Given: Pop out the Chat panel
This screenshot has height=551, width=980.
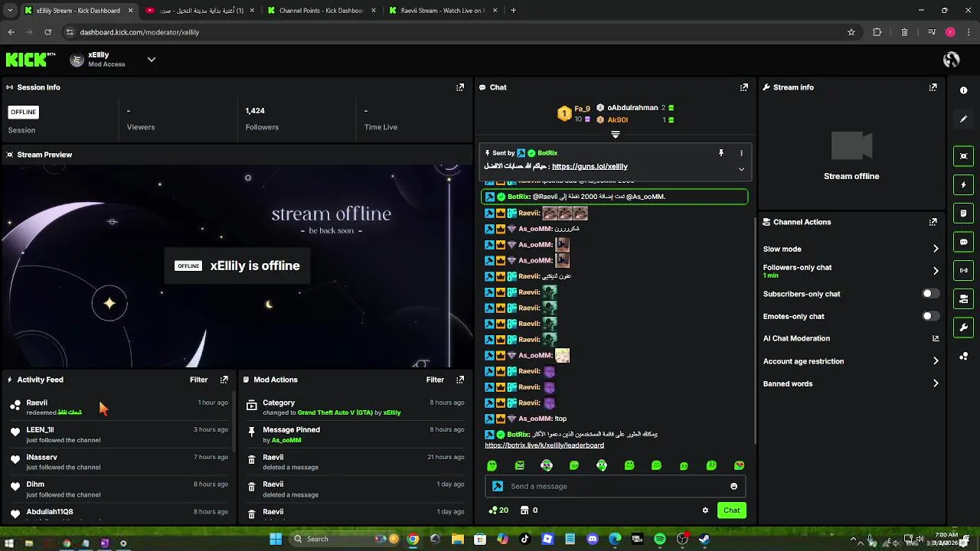Looking at the screenshot, I should click(x=743, y=87).
